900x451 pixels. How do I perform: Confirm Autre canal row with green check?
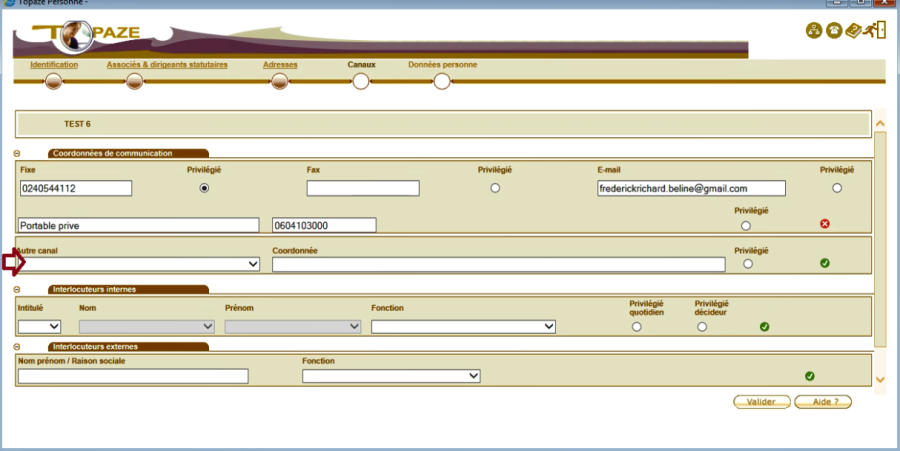tap(825, 264)
